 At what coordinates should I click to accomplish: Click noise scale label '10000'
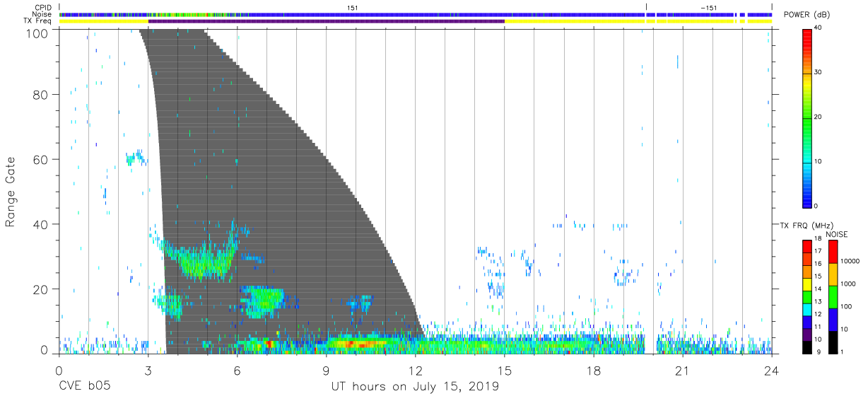[x=850, y=261]
